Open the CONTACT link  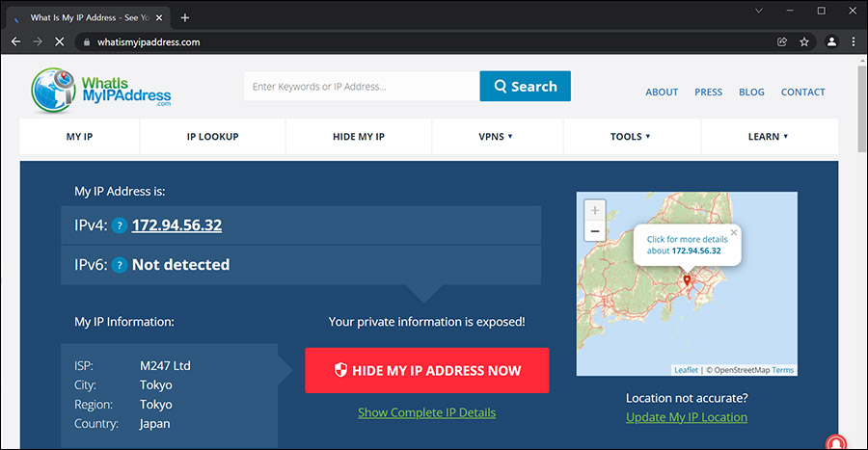802,93
